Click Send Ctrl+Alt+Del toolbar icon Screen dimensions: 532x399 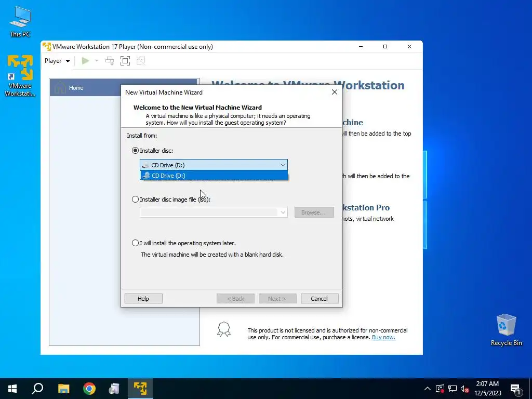110,61
